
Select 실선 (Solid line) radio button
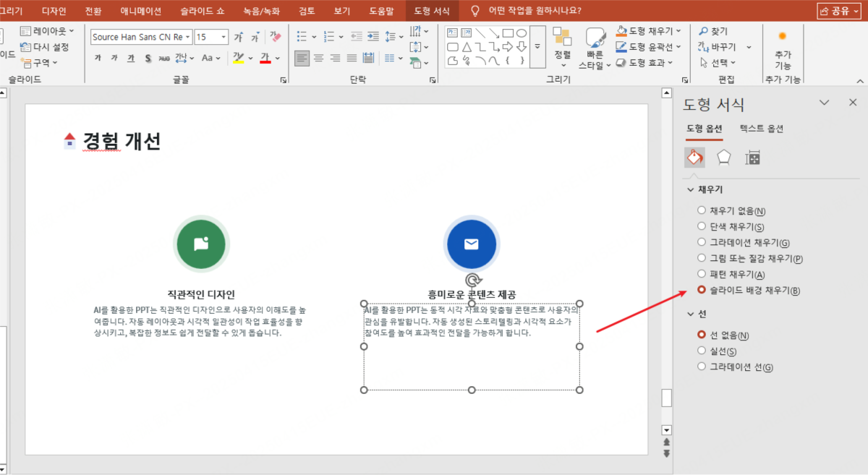pos(701,351)
